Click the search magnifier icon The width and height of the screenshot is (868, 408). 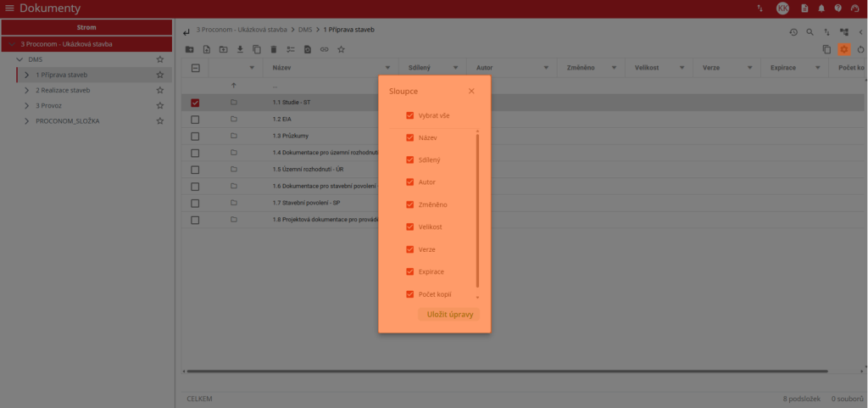point(810,32)
